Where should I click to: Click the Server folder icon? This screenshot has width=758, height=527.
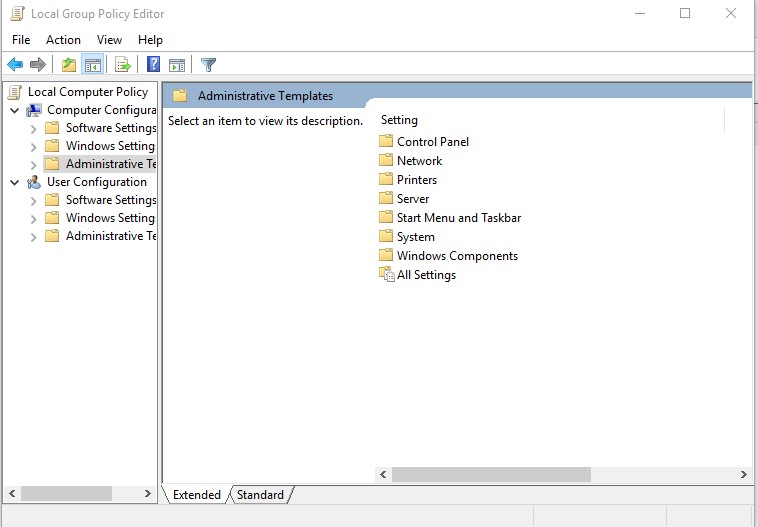tap(386, 198)
